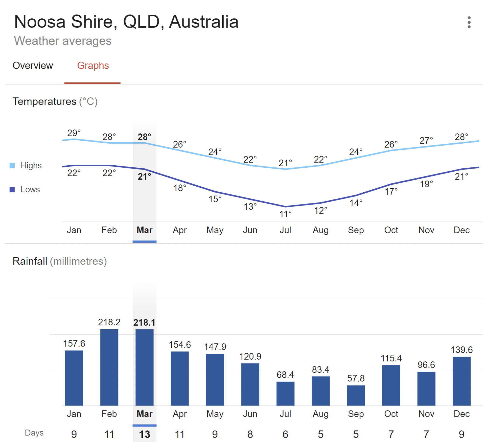This screenshot has width=492, height=448.
Task: Click the 'Rainfall (millimetres)' heading
Action: pos(60,261)
